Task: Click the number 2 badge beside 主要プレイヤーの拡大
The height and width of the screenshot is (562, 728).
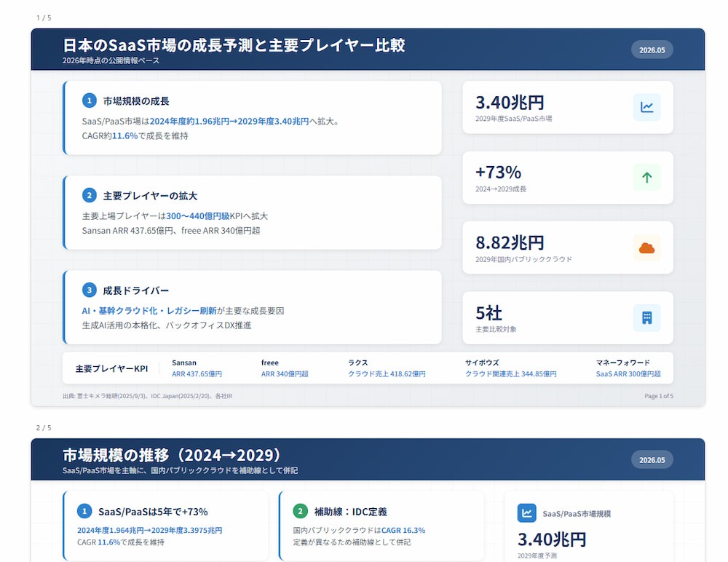Action: click(89, 195)
